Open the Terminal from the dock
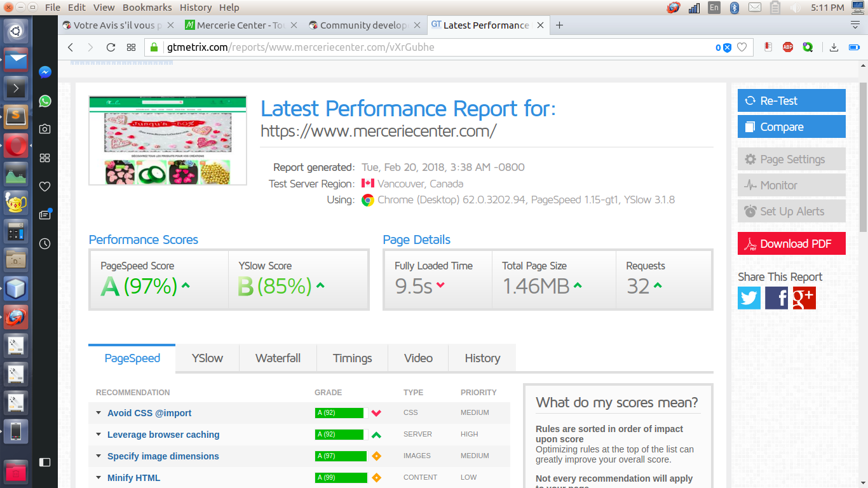This screenshot has height=488, width=868. pyautogui.click(x=16, y=88)
